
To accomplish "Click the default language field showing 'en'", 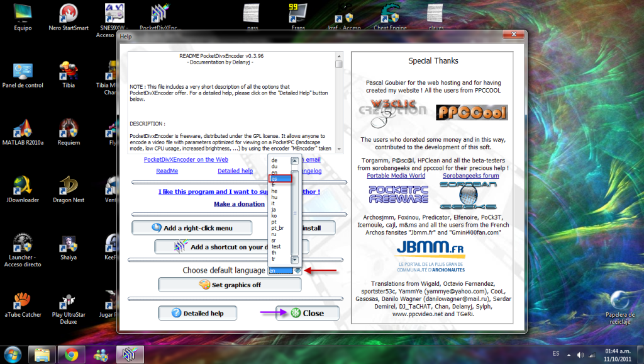I will pyautogui.click(x=280, y=271).
